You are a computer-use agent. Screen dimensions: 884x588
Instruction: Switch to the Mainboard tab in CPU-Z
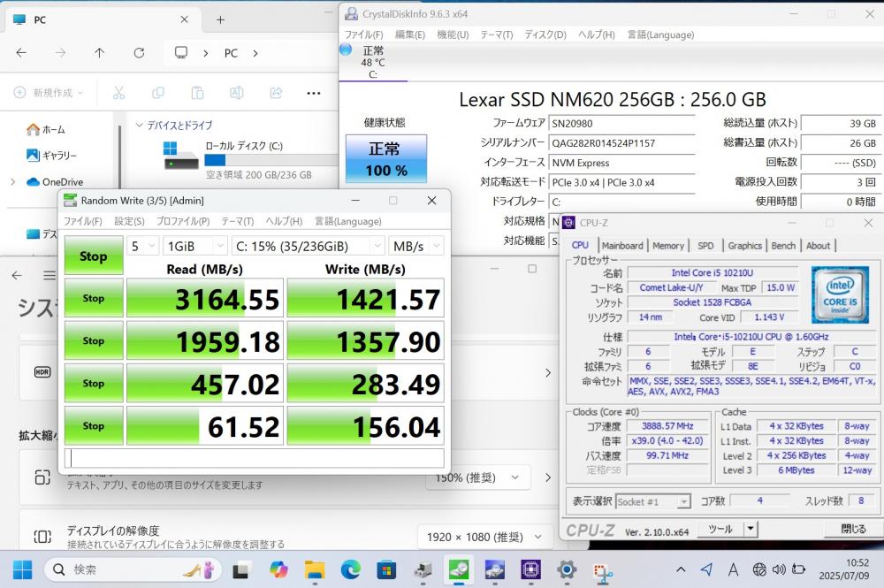pos(621,245)
